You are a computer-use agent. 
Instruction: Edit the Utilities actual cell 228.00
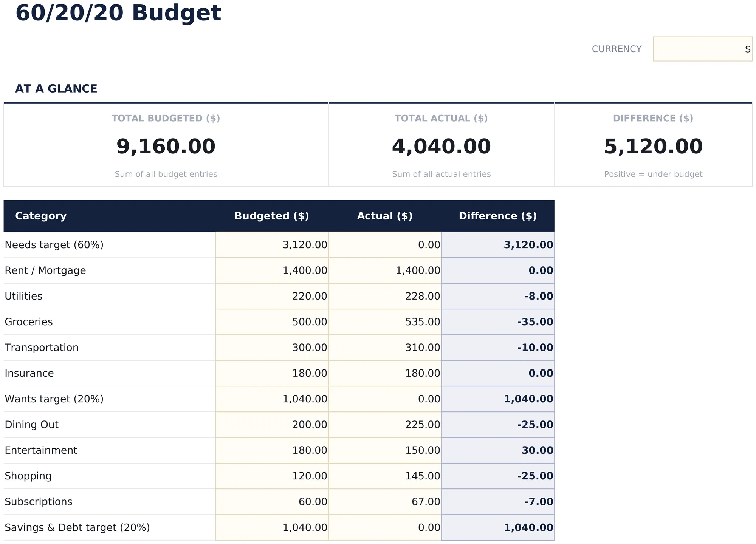pyautogui.click(x=385, y=296)
